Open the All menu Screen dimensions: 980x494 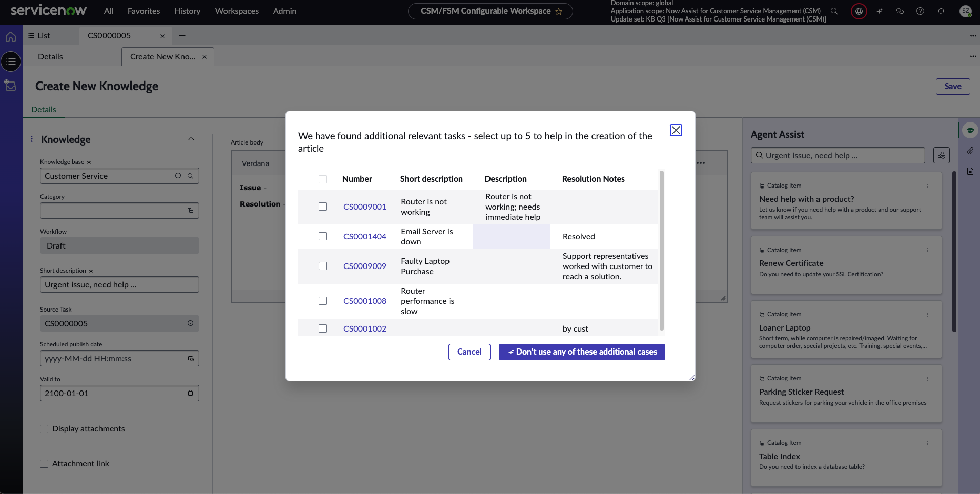pos(109,11)
